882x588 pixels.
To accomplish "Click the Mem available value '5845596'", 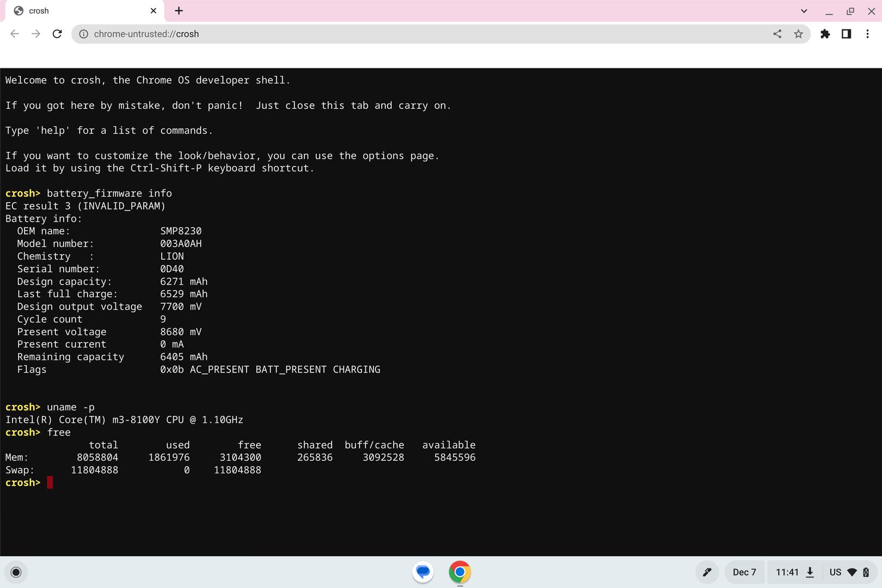I will (x=455, y=457).
